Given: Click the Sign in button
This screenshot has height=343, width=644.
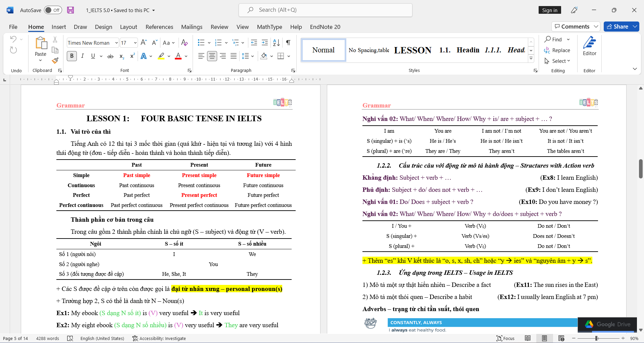Looking at the screenshot, I should (x=549, y=10).
